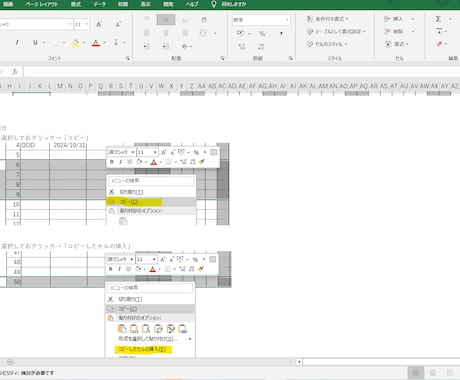
Task: Click the insert function fx icon
Action: pyautogui.click(x=15, y=71)
